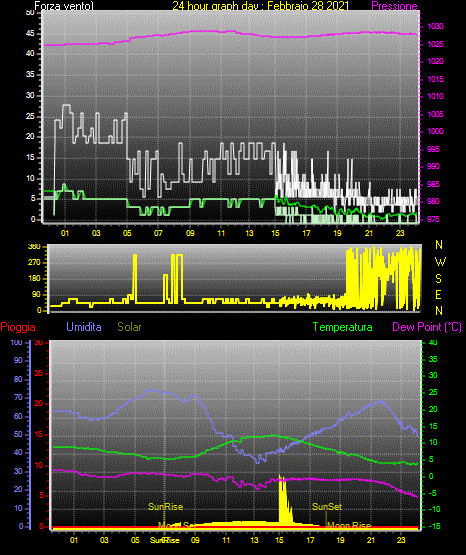Click the Pressione legend label
The width and height of the screenshot is (466, 555).
pos(394,6)
